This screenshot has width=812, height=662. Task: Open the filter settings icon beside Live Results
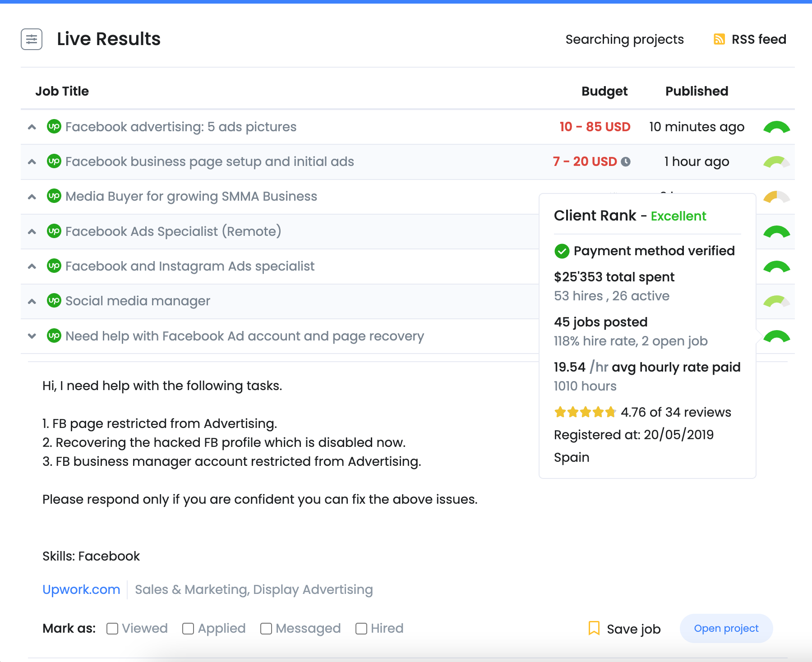pos(32,39)
